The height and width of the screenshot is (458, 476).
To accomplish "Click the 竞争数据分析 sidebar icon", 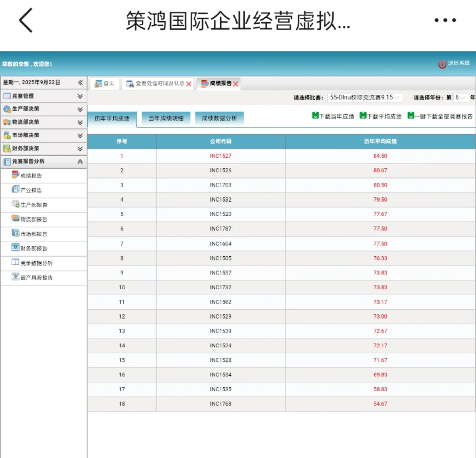I will coord(15,262).
